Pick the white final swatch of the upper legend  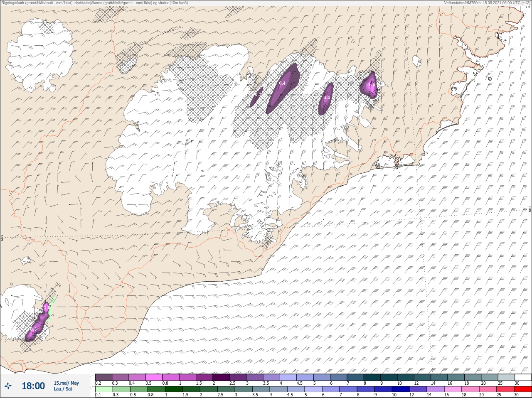pyautogui.click(x=523, y=377)
